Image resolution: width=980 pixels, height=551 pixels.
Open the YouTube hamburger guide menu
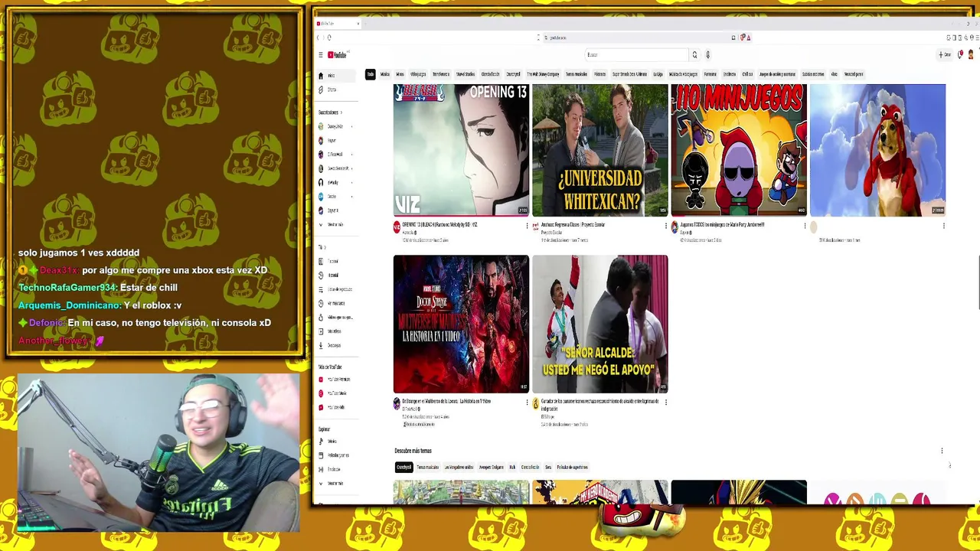(x=321, y=55)
